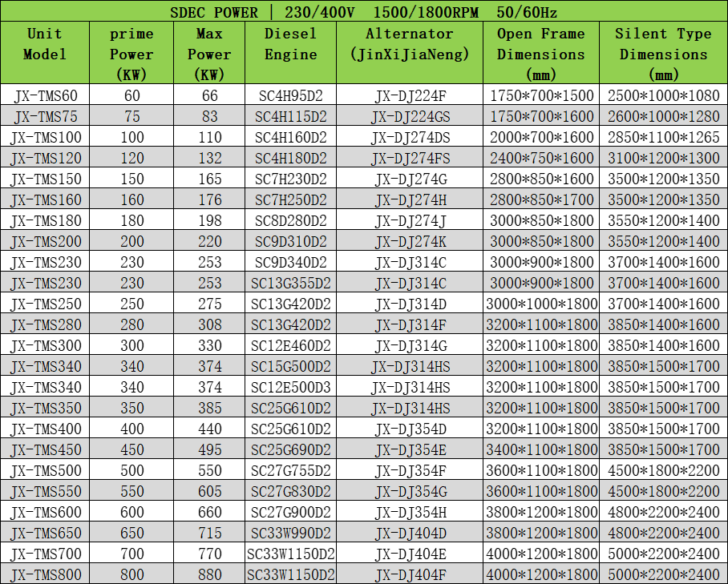Select the 2850*1100*1265 silent dimensions cell
Viewport: 728px width, 584px height.
pyautogui.click(x=663, y=137)
